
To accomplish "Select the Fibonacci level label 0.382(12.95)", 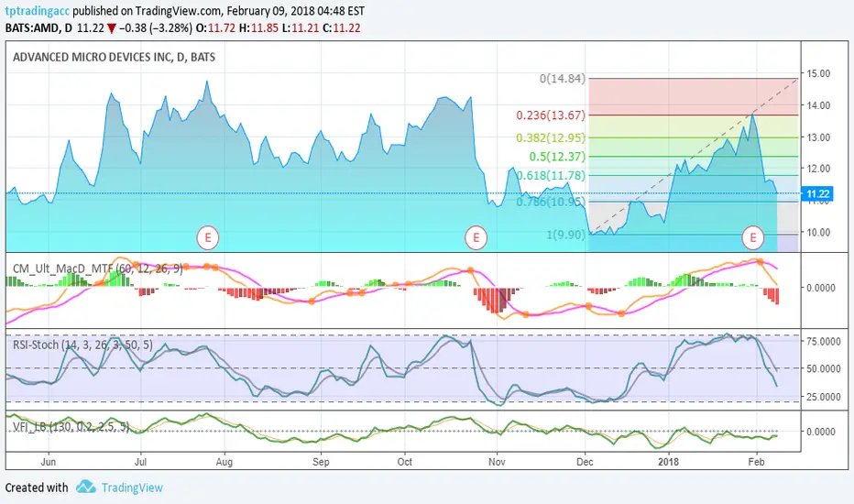I will (x=551, y=137).
